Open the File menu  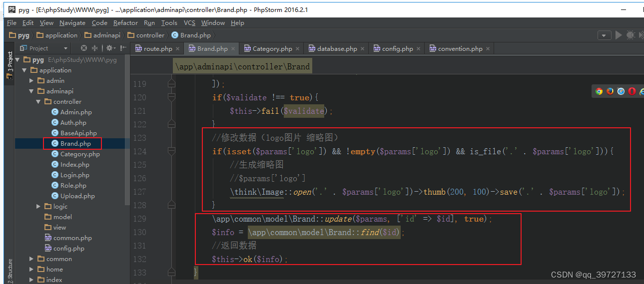12,23
